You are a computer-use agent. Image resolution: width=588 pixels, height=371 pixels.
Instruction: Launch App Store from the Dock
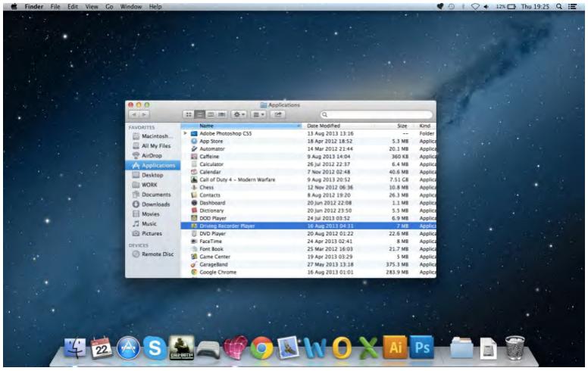point(128,348)
